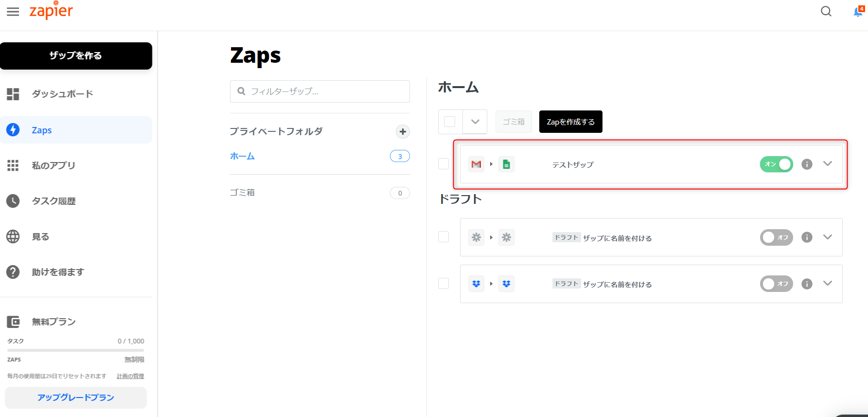Click the search magnifier icon in header
Screen dimensions: 868x417
tap(826, 11)
